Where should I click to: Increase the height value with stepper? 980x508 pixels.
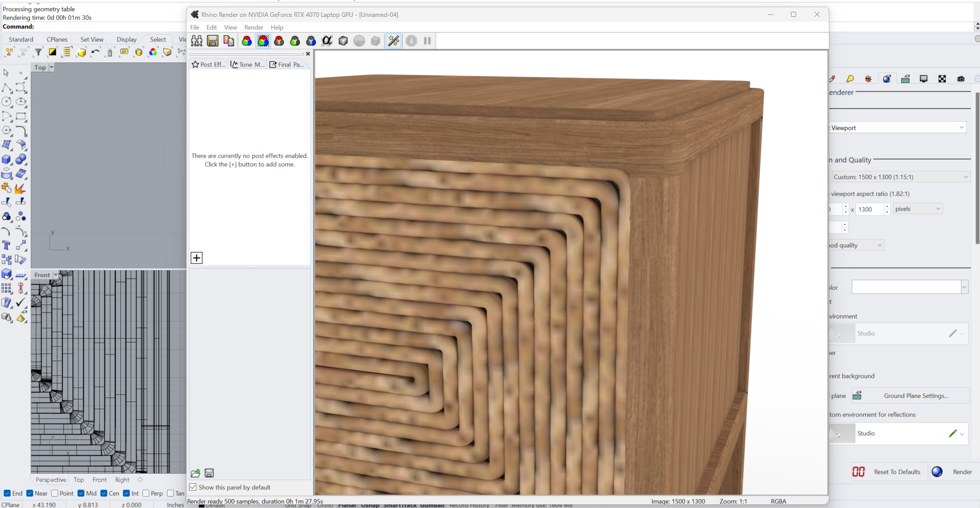(887, 206)
